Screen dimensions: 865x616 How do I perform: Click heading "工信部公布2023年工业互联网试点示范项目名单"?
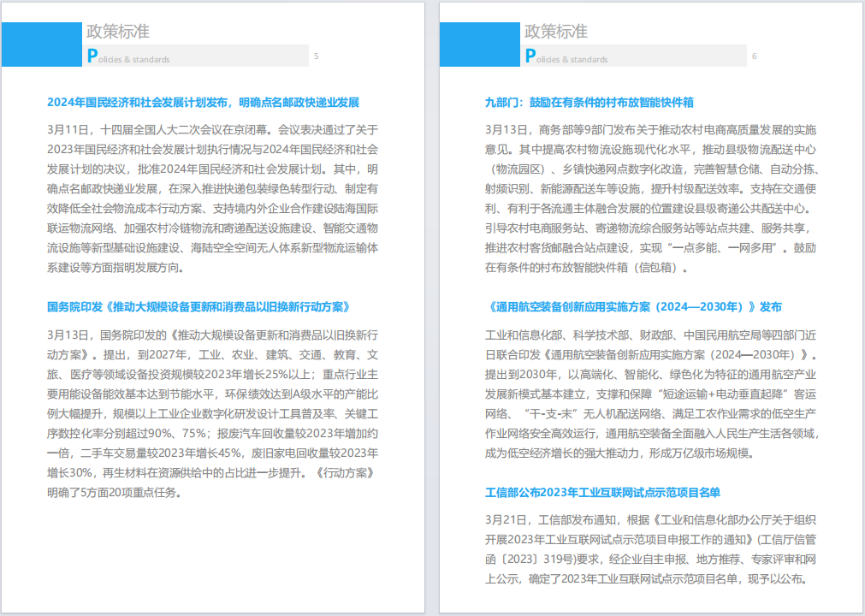point(602,493)
